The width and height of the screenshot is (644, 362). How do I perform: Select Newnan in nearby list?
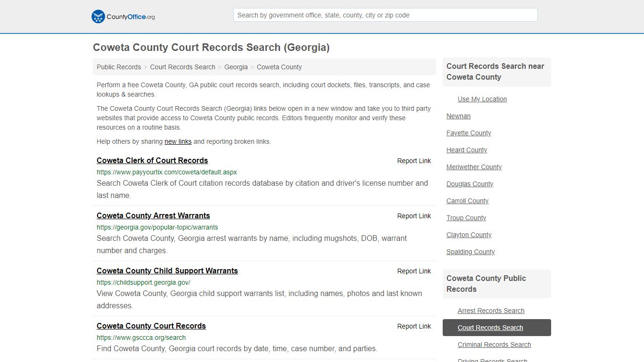[458, 116]
